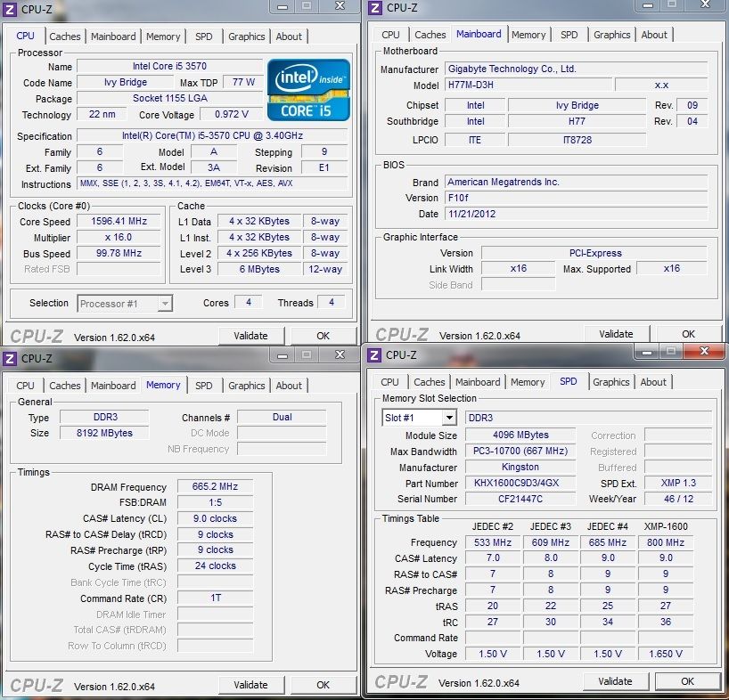The width and height of the screenshot is (729, 700).
Task: Open the Slot #1 memory slot dropdown
Action: click(419, 418)
